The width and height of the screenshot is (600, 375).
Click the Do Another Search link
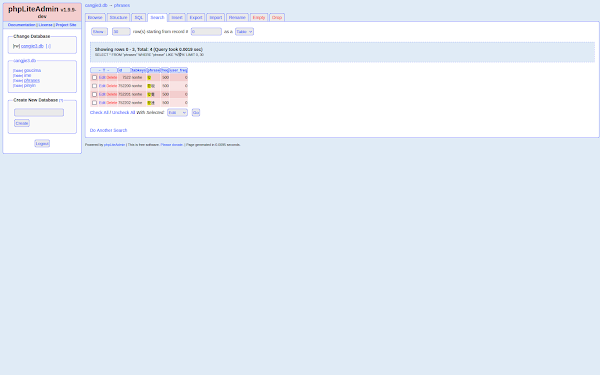click(108, 130)
